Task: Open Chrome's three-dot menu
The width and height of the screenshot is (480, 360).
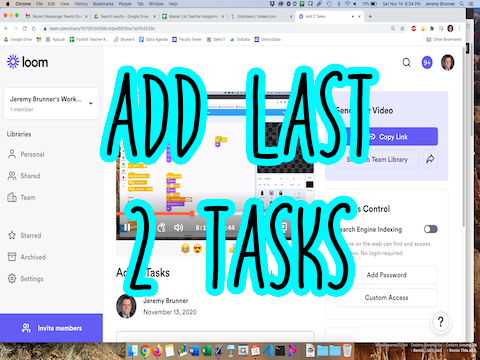Action: 459,28
